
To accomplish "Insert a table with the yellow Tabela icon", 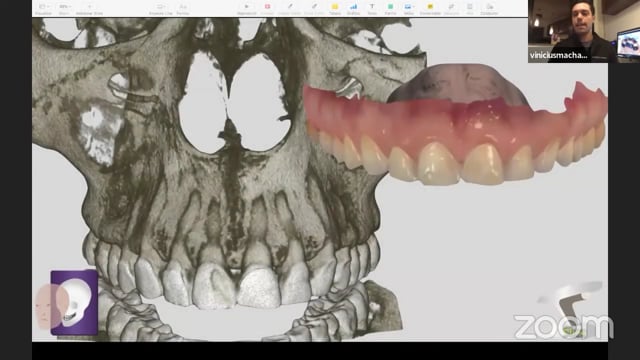I will (x=335, y=7).
